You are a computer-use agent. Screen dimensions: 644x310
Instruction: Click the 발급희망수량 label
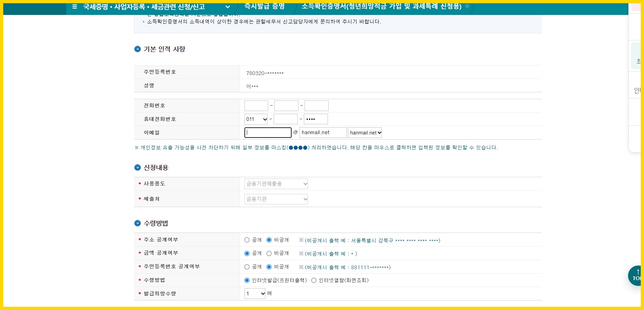[x=160, y=294]
